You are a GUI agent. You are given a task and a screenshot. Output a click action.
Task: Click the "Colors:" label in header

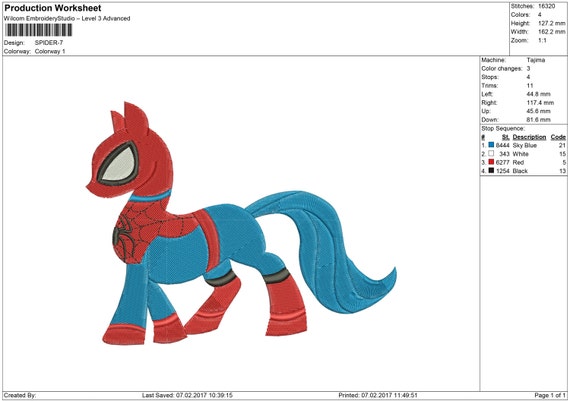click(x=520, y=15)
